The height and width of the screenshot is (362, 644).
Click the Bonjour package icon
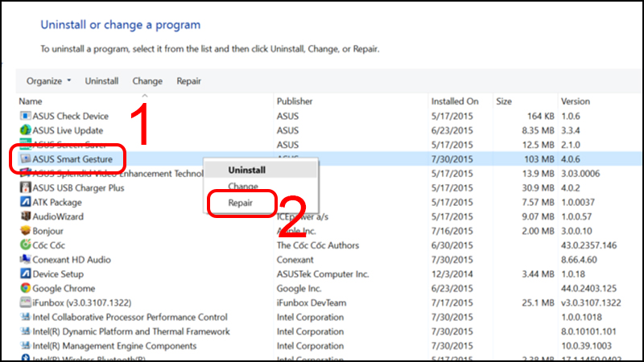click(x=25, y=231)
